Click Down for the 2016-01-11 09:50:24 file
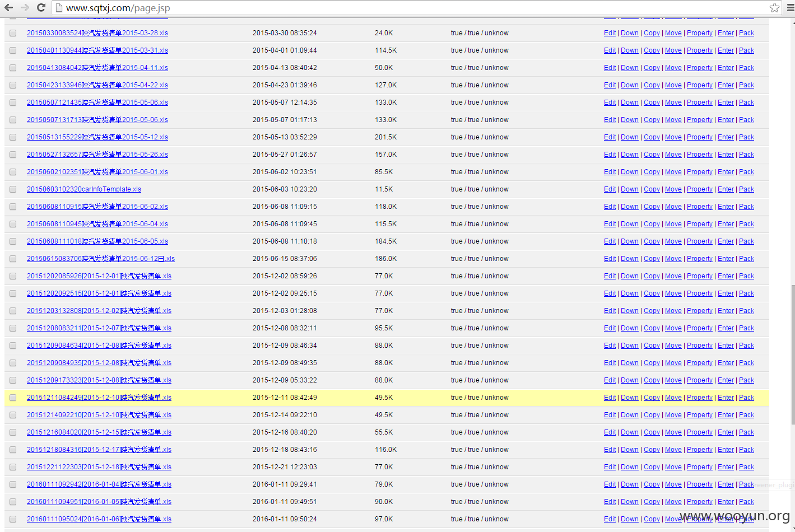 [629, 519]
